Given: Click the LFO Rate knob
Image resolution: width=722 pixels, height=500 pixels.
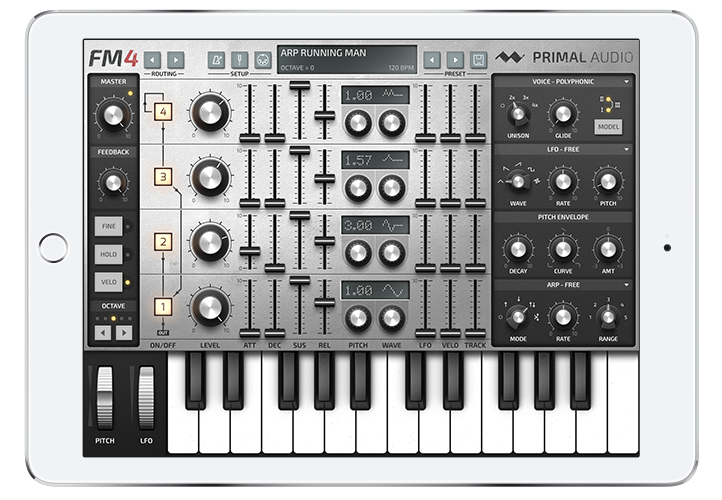Looking at the screenshot, I should click(x=563, y=181).
